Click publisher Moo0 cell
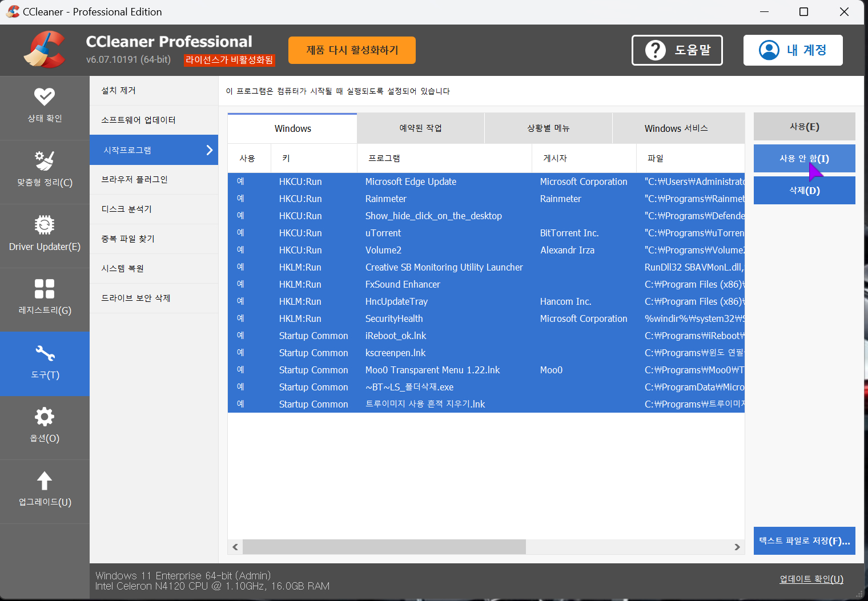Viewport: 868px width, 601px height. (x=551, y=370)
